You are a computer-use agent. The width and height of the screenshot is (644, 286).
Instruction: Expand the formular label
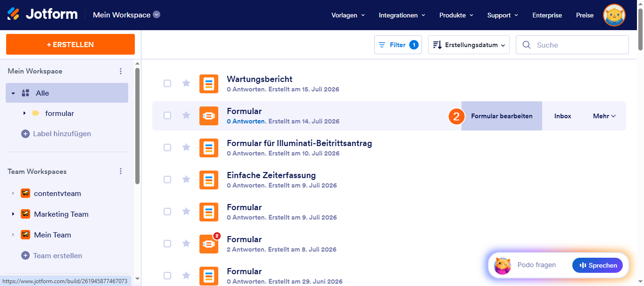tap(24, 114)
